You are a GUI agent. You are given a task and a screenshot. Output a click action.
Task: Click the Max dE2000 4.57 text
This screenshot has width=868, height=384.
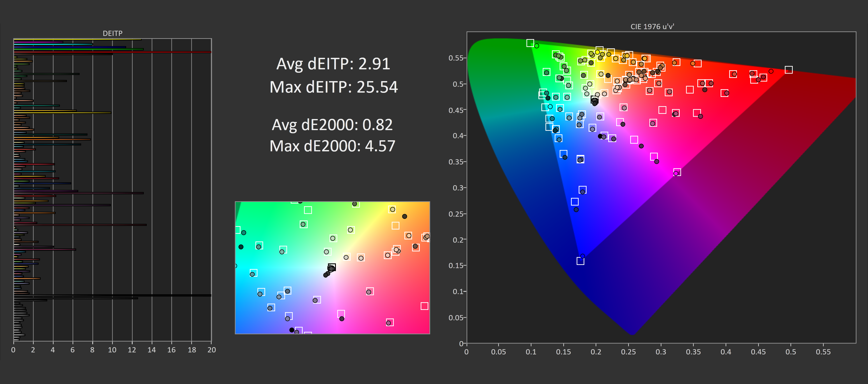[x=332, y=146]
